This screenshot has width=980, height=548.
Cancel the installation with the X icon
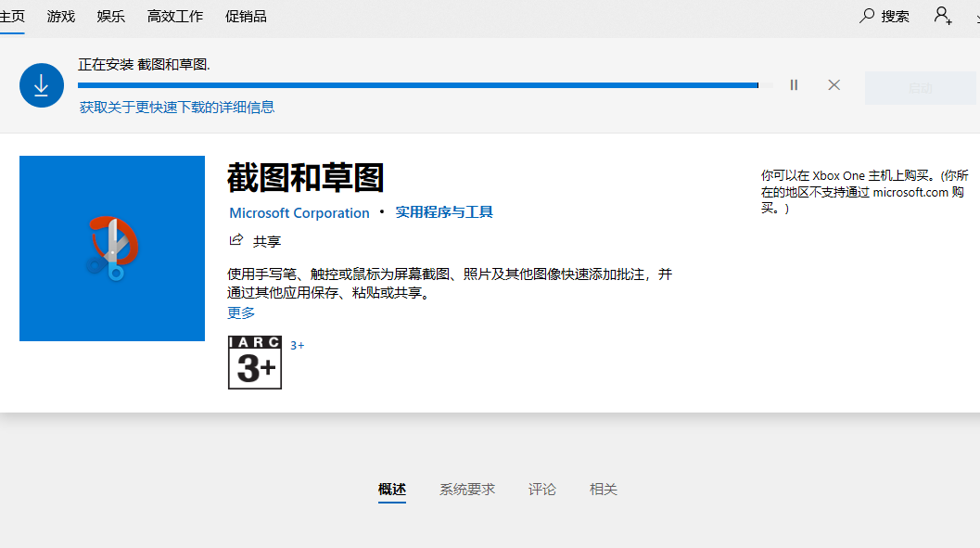pos(834,85)
